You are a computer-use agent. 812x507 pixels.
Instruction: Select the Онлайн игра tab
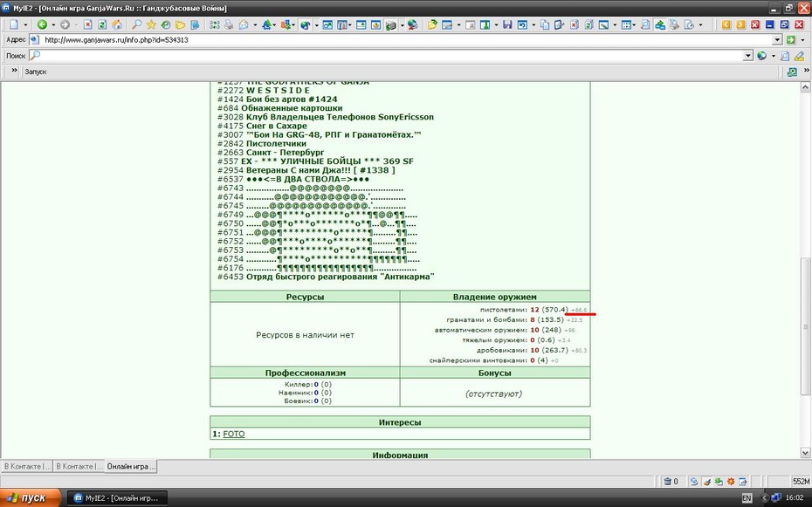pyautogui.click(x=130, y=466)
